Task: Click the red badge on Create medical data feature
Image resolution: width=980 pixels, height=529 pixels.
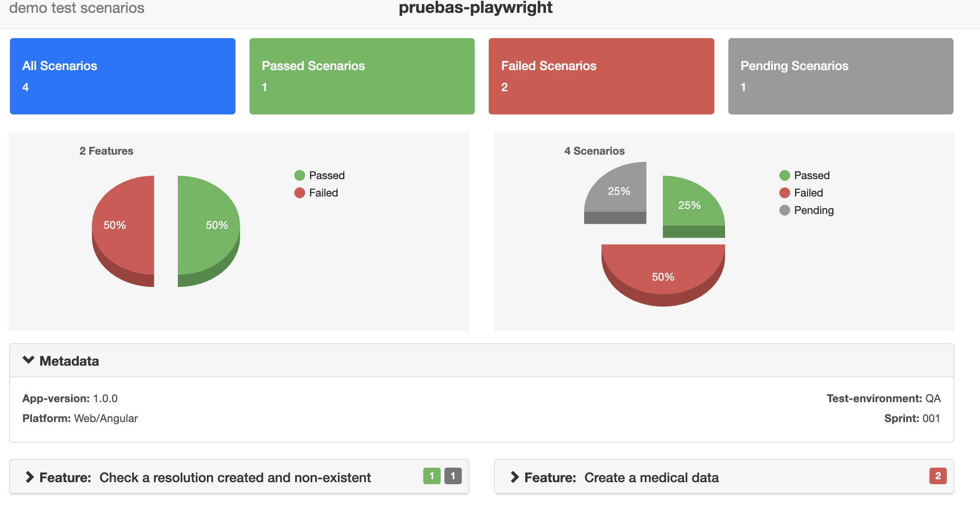Action: pos(938,476)
